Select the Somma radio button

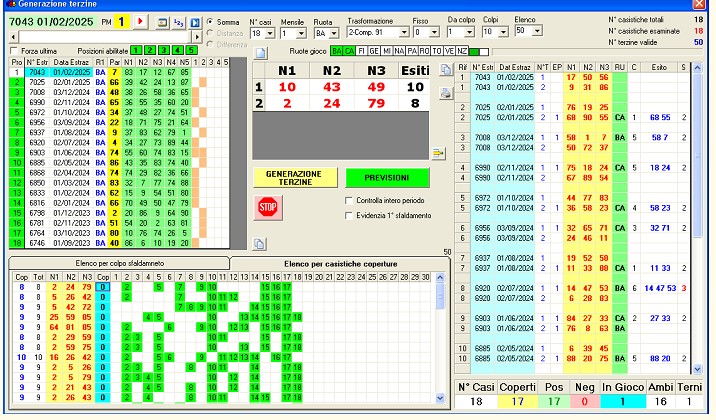point(210,21)
